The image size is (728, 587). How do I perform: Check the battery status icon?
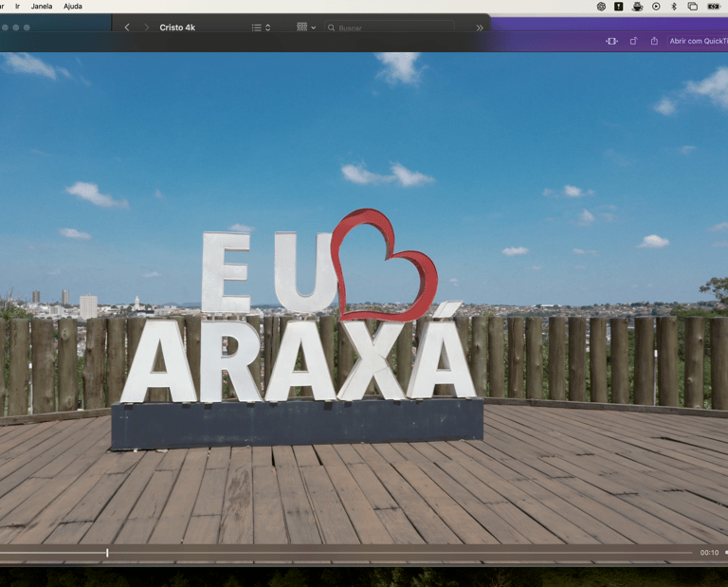click(714, 6)
